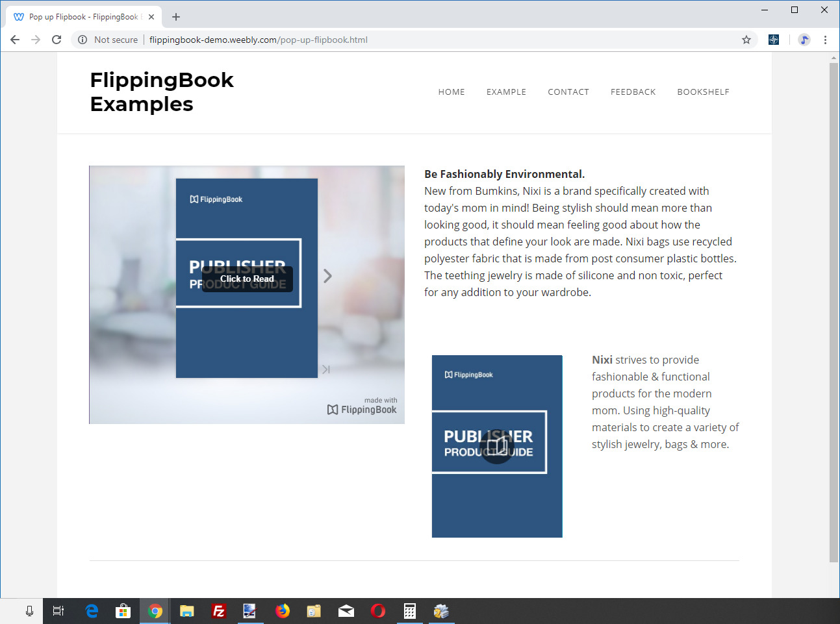The width and height of the screenshot is (840, 624).
Task: Open site info for Not secure
Action: click(x=108, y=40)
